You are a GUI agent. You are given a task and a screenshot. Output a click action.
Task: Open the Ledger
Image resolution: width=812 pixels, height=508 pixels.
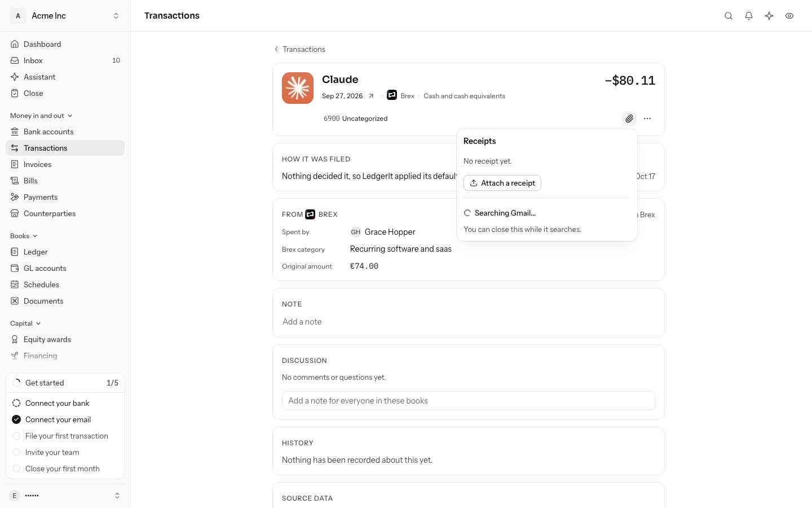[x=65, y=252]
